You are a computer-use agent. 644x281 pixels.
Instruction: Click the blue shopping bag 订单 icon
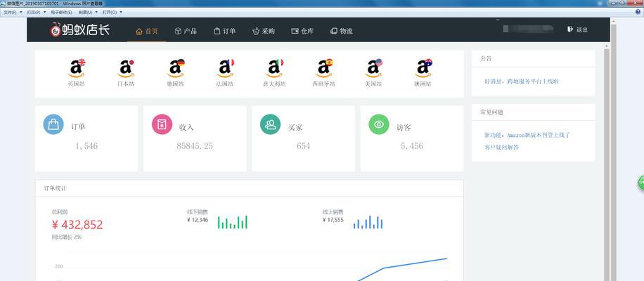[53, 124]
